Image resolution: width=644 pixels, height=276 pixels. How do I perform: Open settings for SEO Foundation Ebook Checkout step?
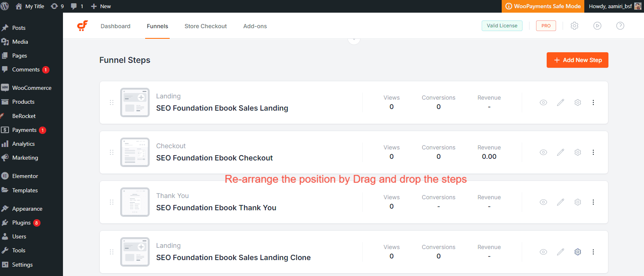(x=578, y=152)
